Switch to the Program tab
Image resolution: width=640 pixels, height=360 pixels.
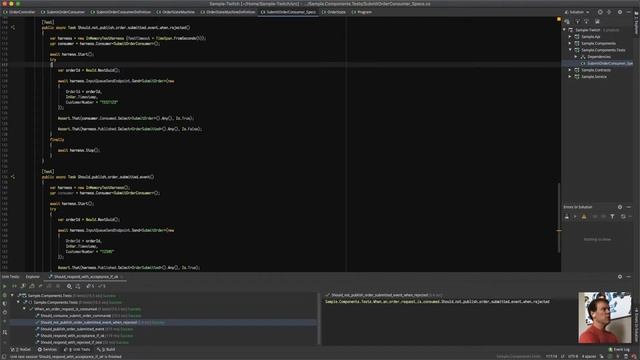click(362, 12)
